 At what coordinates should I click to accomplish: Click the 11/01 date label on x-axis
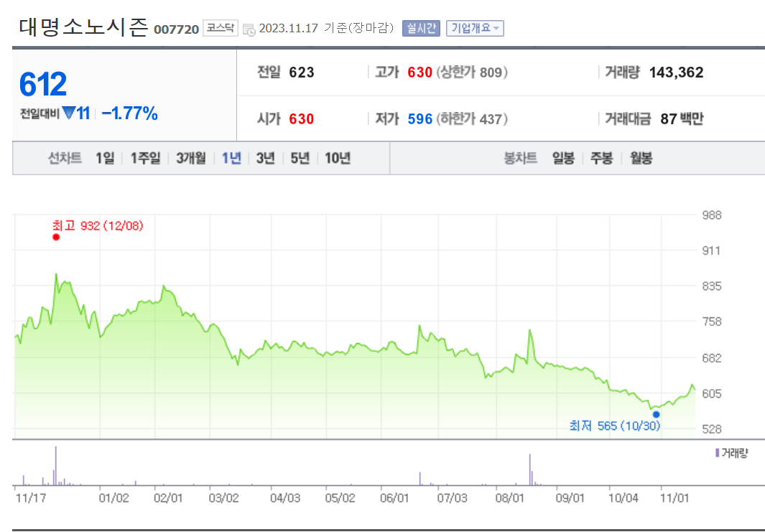[x=674, y=498]
